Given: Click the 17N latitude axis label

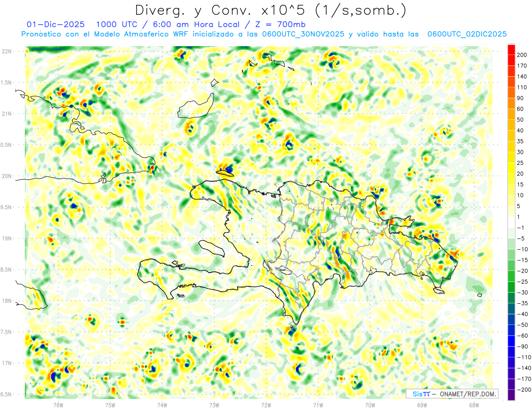Looking at the screenshot, I should (x=6, y=363).
